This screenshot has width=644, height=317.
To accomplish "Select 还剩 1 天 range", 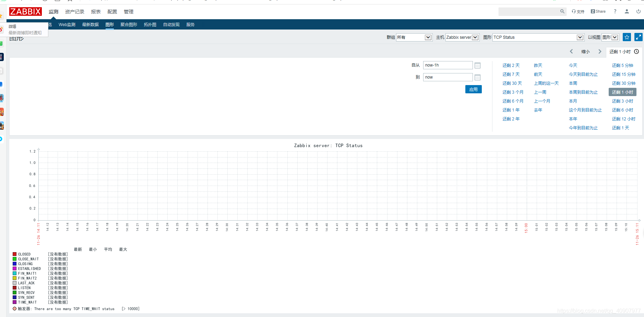I will (621, 128).
